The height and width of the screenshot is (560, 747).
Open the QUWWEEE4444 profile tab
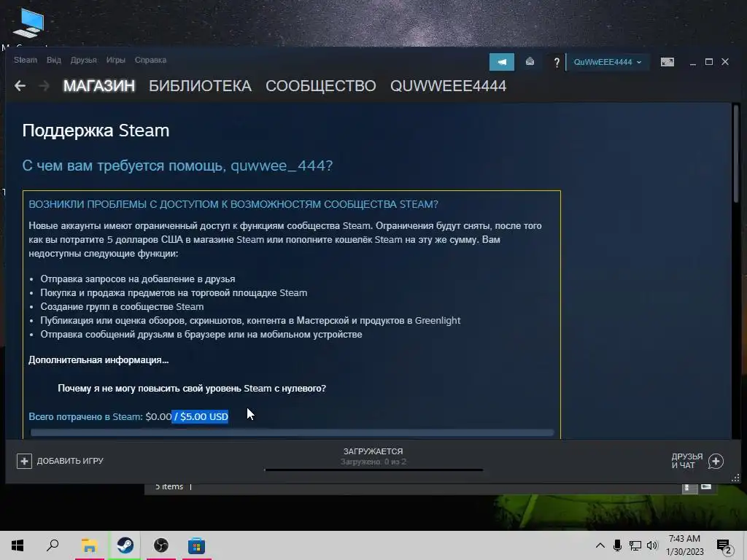click(448, 86)
